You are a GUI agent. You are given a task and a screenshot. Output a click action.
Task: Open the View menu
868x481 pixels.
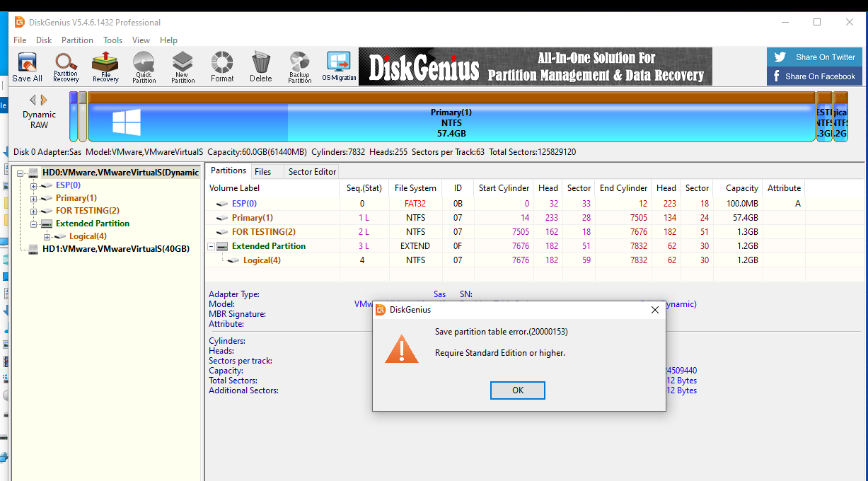tap(141, 40)
